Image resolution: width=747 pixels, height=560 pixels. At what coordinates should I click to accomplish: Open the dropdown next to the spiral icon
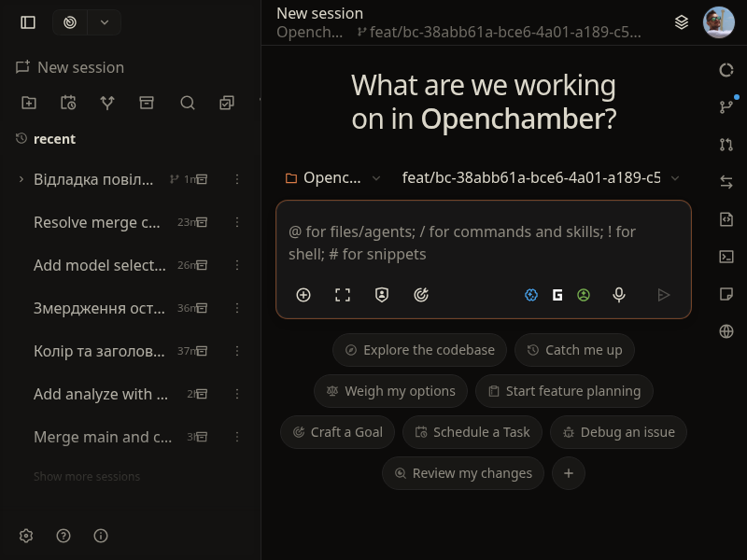[105, 22]
